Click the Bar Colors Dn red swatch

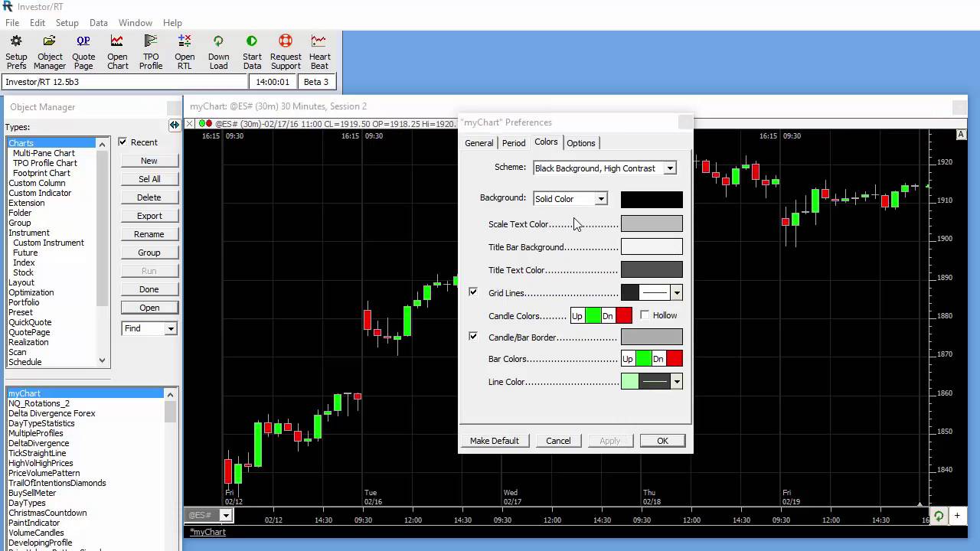pos(675,358)
